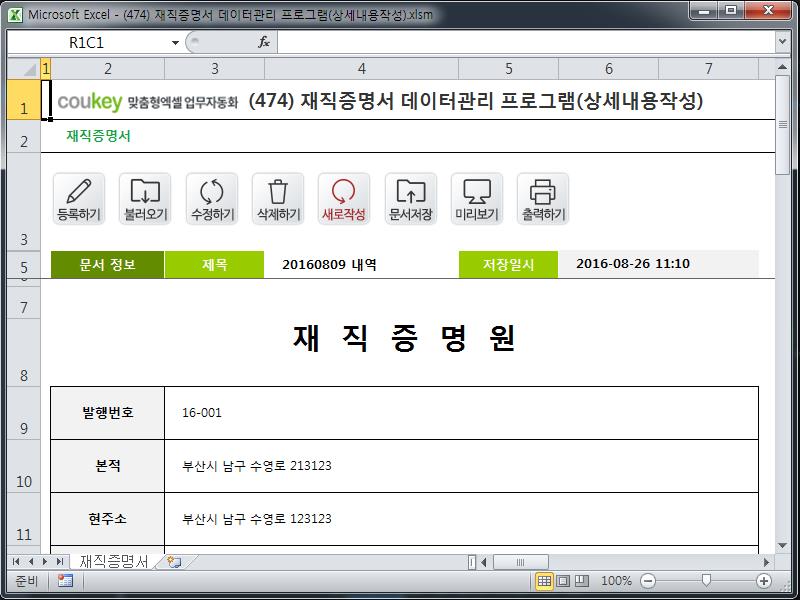The width and height of the screenshot is (800, 600).
Task: Click the 20160809 내역 title cell
Action: [x=361, y=264]
